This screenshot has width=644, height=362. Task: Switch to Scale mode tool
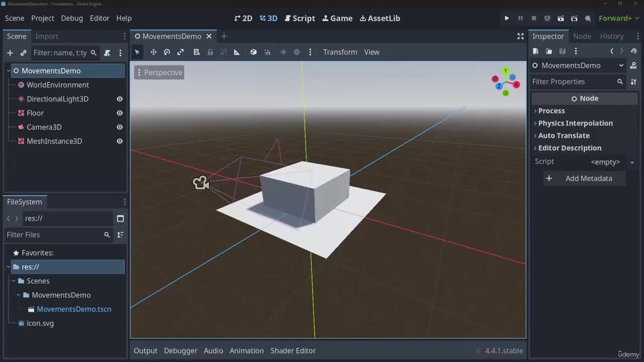coord(181,52)
